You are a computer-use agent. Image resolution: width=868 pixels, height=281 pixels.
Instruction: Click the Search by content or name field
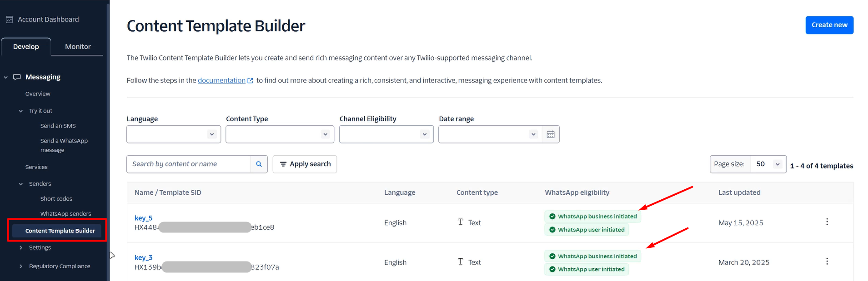(188, 164)
